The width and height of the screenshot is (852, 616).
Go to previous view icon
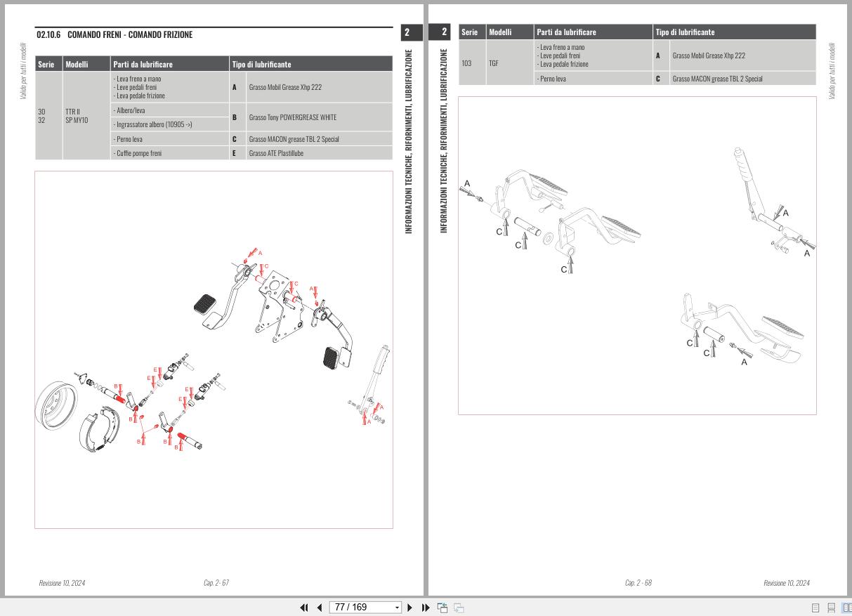(x=443, y=608)
